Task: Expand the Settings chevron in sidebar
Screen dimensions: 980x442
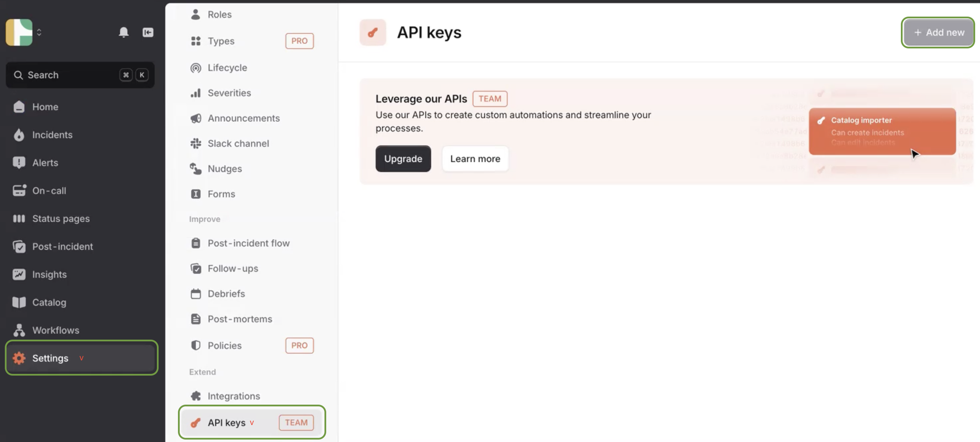Action: pos(82,358)
